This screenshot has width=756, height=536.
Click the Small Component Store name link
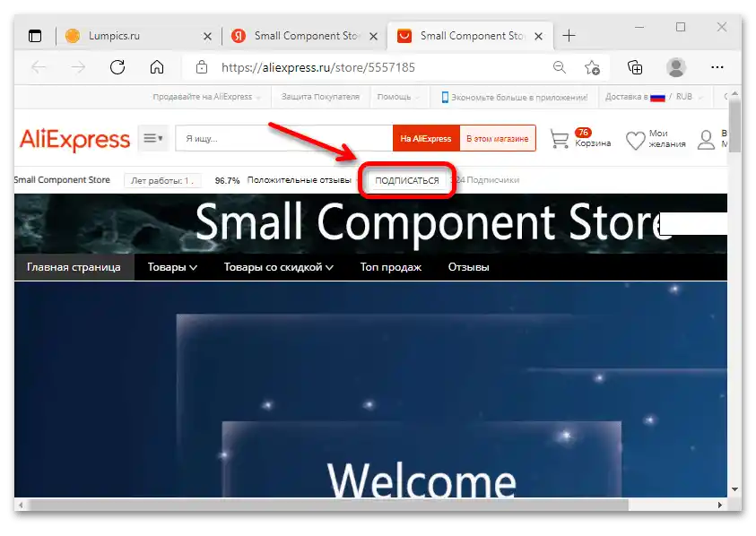coord(62,180)
